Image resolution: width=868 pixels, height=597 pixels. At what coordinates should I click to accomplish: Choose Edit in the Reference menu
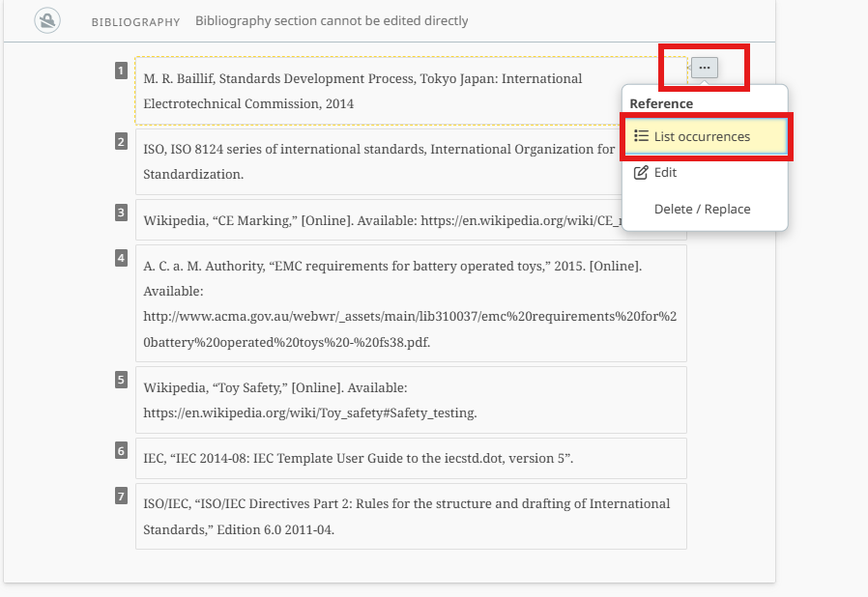665,173
